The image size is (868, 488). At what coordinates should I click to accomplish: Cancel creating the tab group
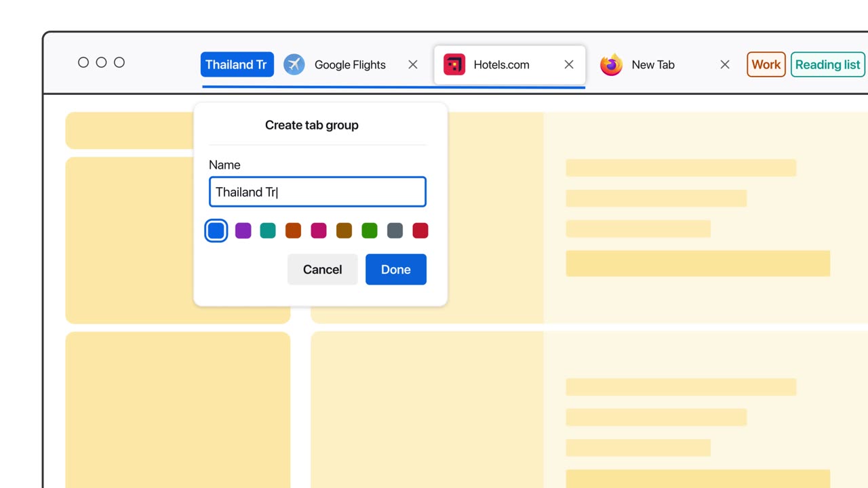pos(323,269)
